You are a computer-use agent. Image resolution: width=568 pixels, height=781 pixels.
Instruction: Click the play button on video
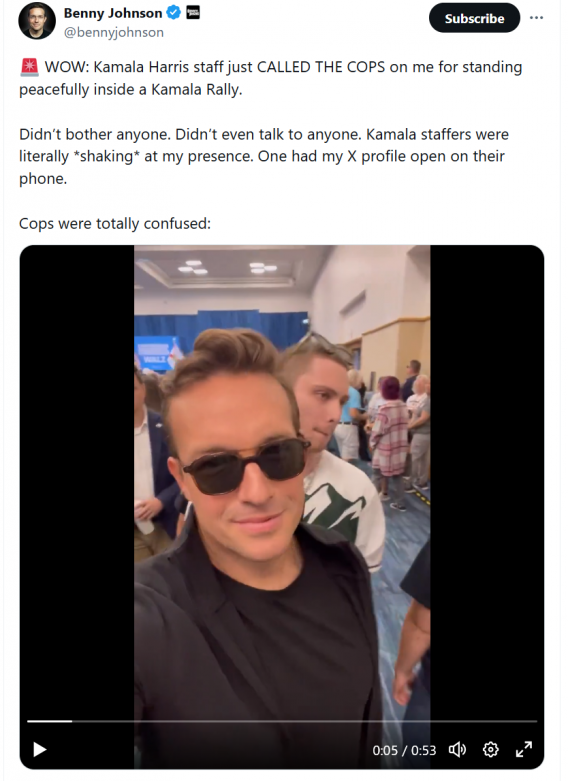(39, 749)
